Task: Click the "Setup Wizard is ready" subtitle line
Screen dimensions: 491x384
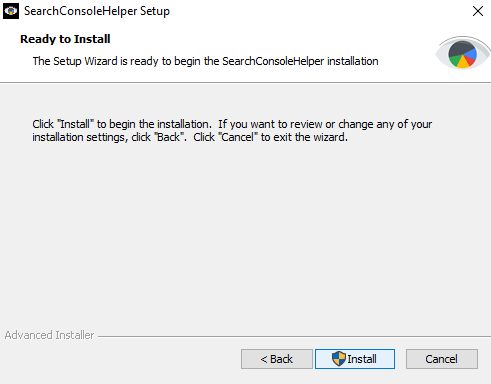Action: (x=205, y=61)
